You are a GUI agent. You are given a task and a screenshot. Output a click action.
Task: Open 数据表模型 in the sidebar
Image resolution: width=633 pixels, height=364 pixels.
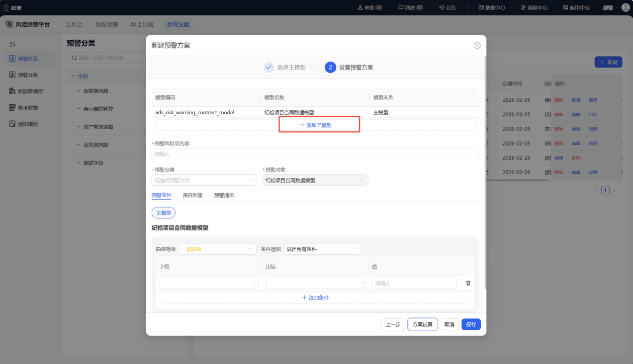(30, 91)
